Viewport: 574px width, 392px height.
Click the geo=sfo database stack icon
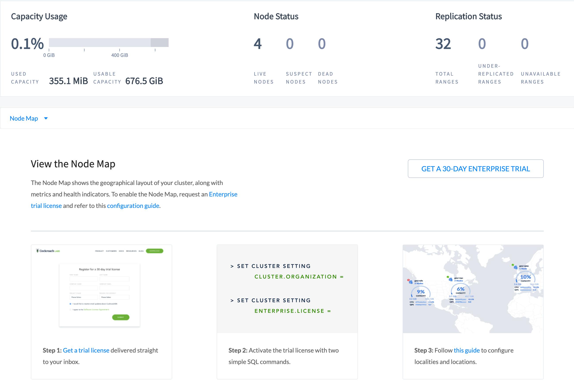pos(411,282)
